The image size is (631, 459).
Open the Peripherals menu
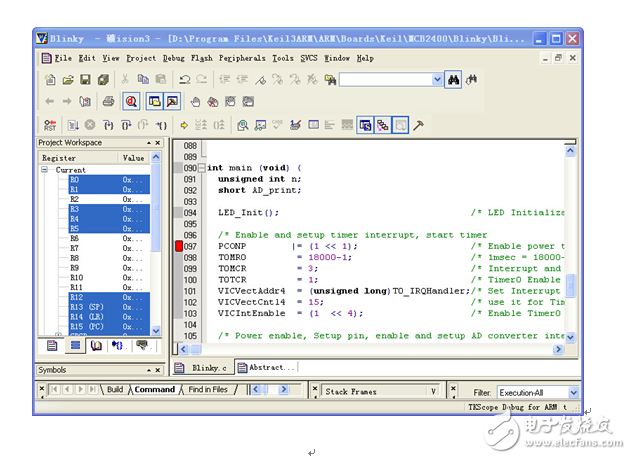point(242,58)
